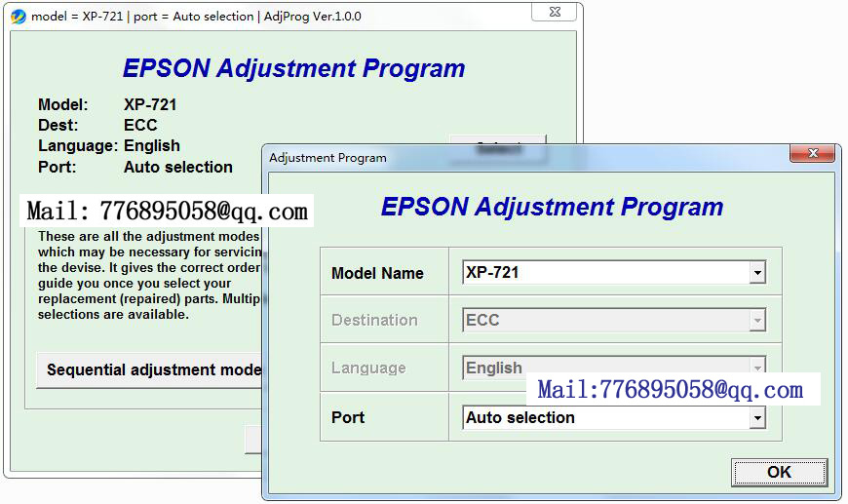The height and width of the screenshot is (504, 848).
Task: Click the EPSON Adjustment Program heading in dialog
Action: coord(552,207)
